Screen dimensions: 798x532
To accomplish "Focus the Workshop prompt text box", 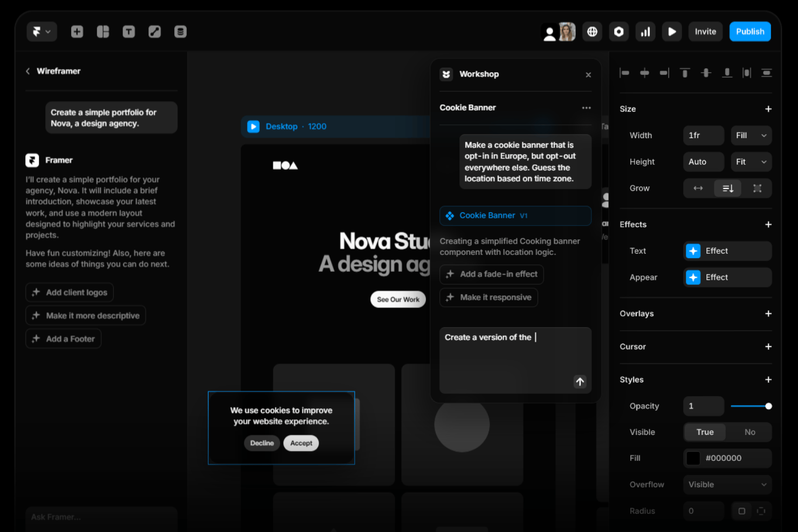I will (515, 360).
